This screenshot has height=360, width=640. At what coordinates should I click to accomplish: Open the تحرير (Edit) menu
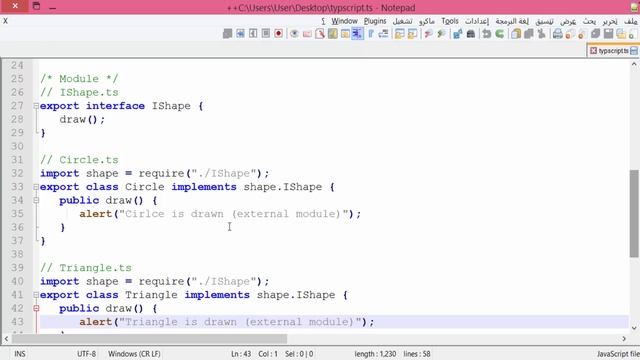click(x=610, y=21)
